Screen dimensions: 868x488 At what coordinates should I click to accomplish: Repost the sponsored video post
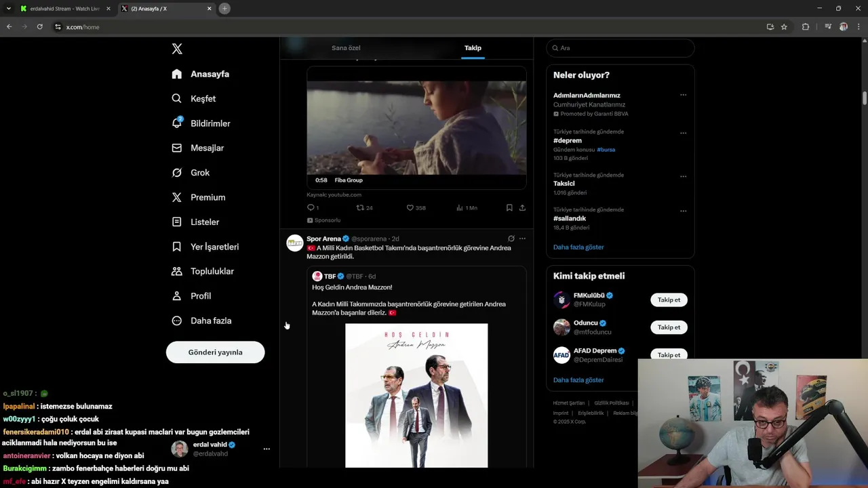[x=364, y=207]
